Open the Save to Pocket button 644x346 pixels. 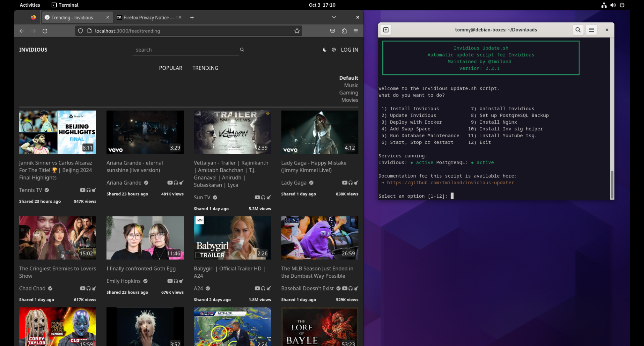pos(332,31)
